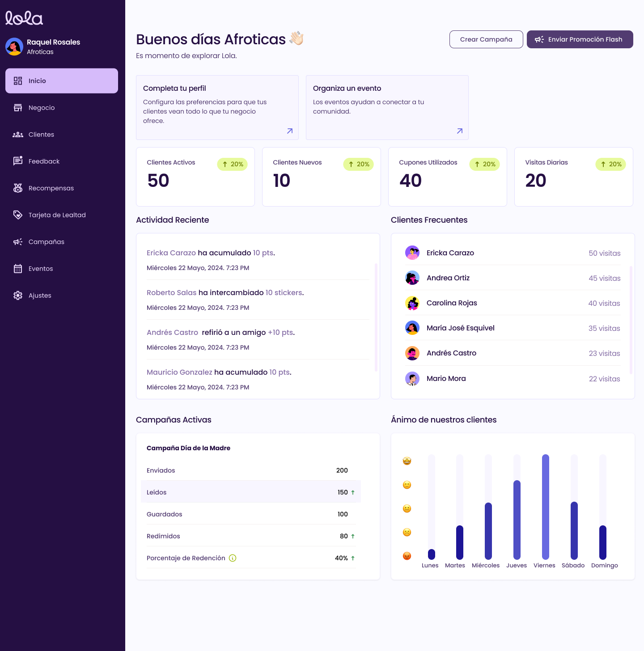
Task: Open Ericka Carazo's profile link
Action: point(171,253)
